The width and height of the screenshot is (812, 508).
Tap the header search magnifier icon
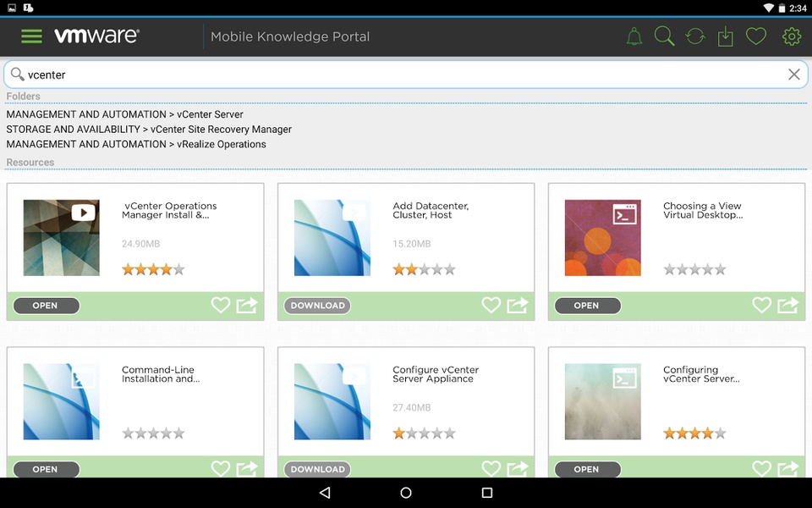[664, 36]
